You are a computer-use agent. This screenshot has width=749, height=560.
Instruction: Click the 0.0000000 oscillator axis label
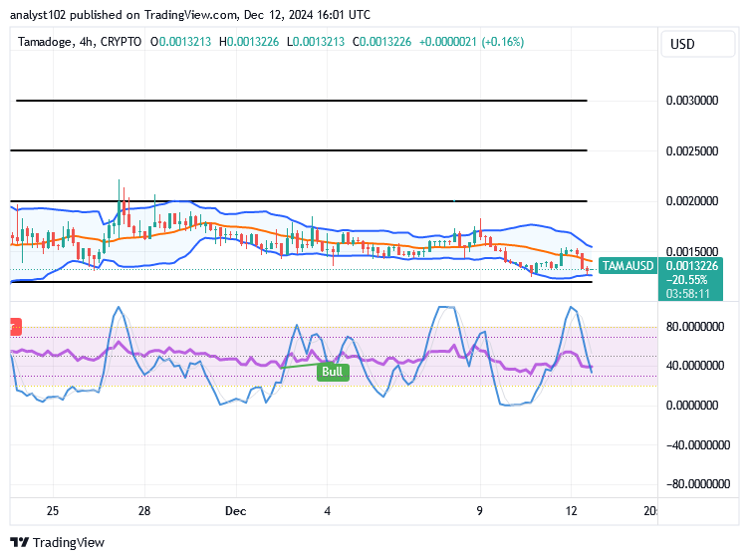pos(692,406)
